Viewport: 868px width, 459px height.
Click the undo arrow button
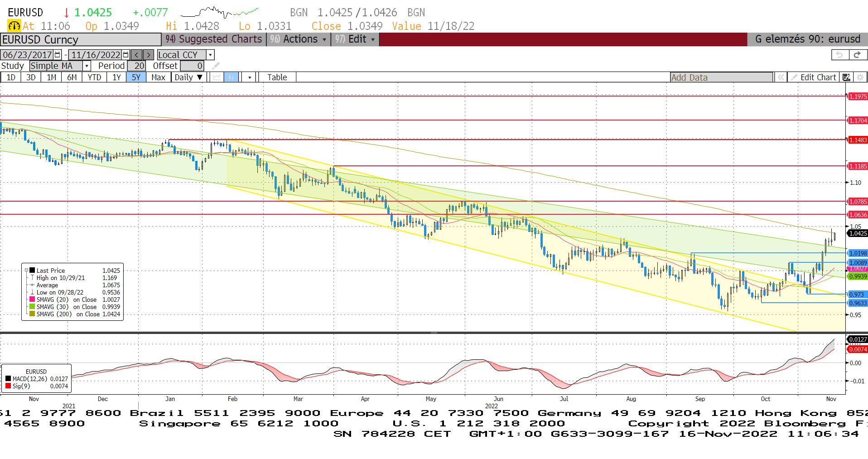tap(840, 55)
